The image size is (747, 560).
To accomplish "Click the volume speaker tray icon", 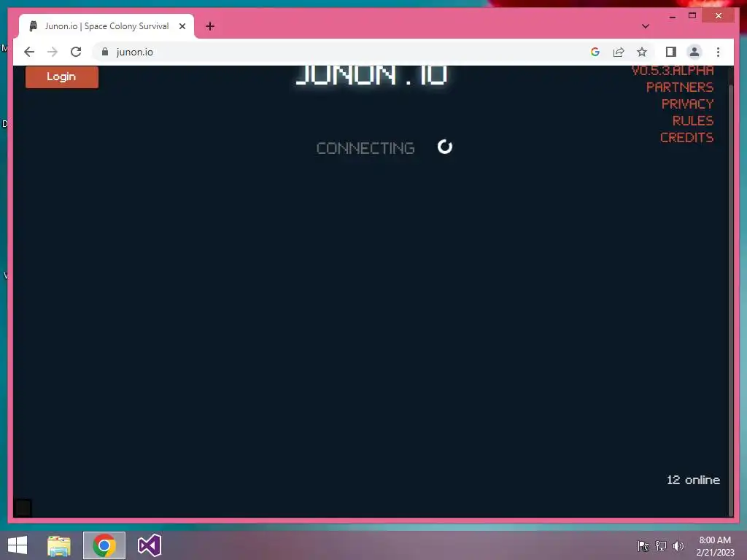I will pos(678,546).
